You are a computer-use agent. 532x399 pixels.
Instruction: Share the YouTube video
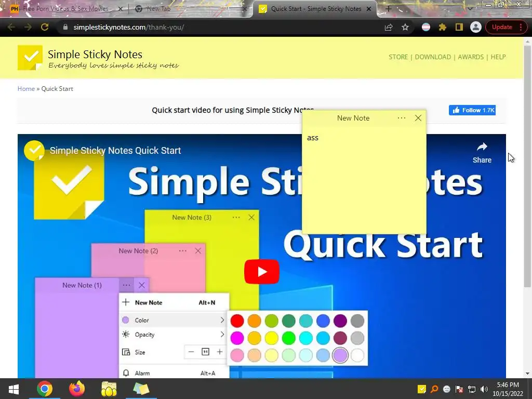tap(482, 153)
